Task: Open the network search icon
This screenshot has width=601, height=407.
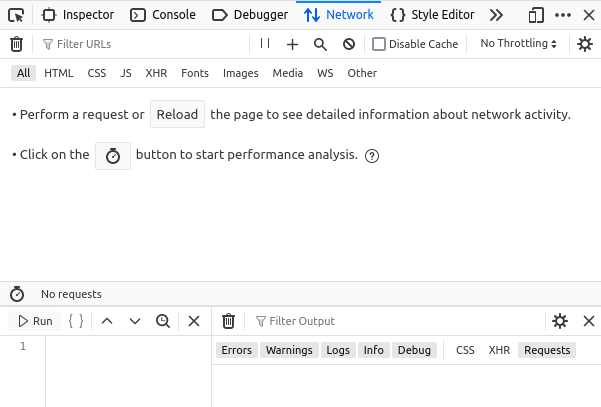Action: click(320, 44)
